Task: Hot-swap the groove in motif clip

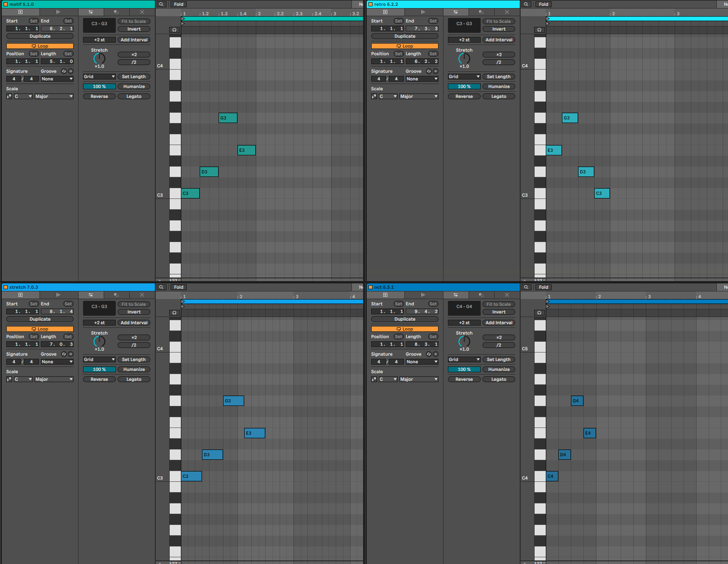Action: click(64, 71)
